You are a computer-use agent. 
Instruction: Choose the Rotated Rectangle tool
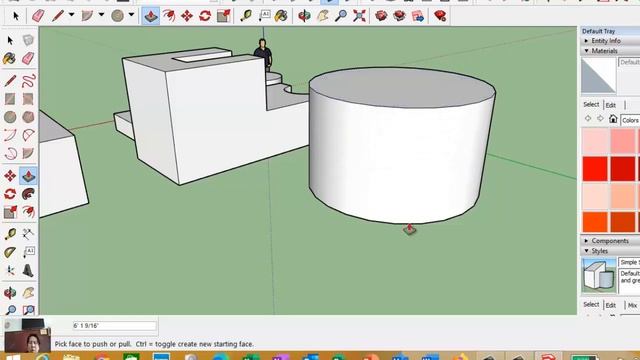28,99
